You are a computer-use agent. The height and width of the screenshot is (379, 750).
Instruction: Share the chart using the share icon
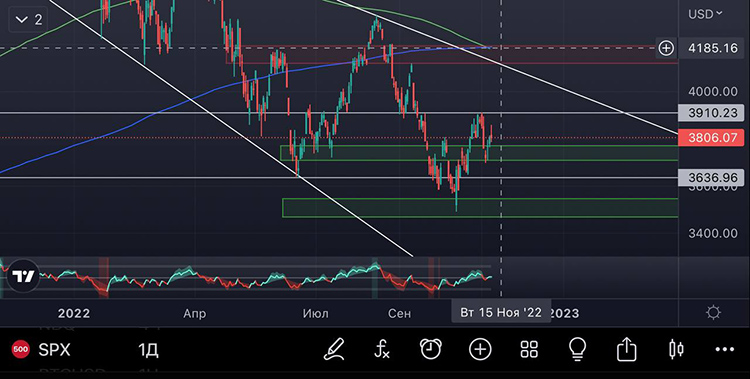pos(627,349)
